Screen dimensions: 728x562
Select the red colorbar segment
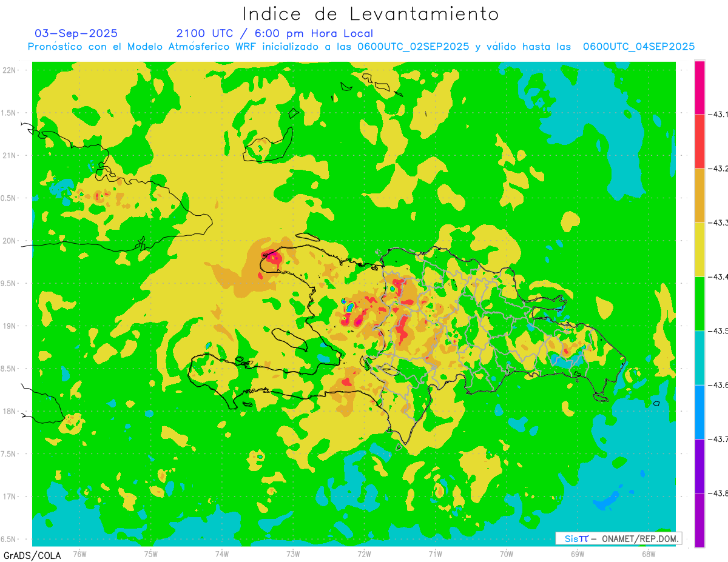point(699,141)
